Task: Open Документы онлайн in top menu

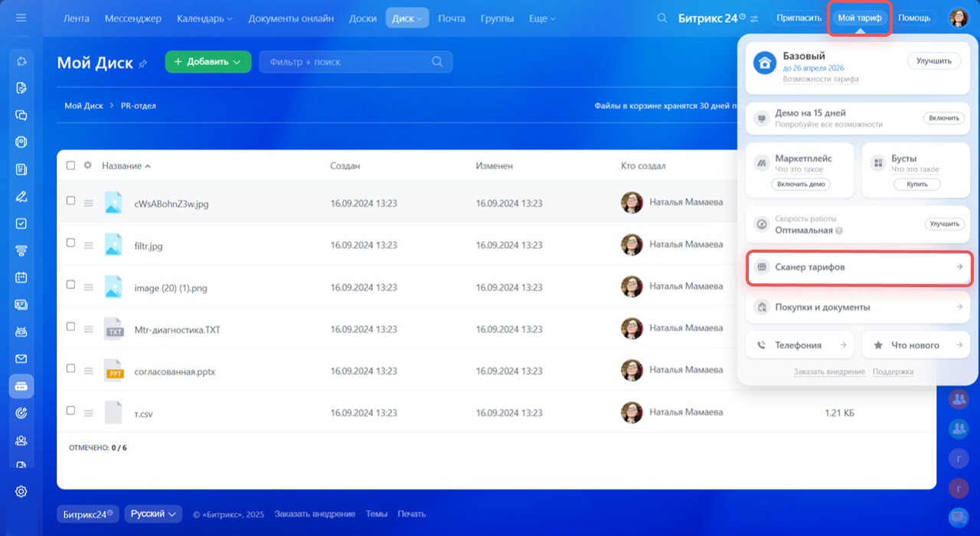Action: point(291,18)
